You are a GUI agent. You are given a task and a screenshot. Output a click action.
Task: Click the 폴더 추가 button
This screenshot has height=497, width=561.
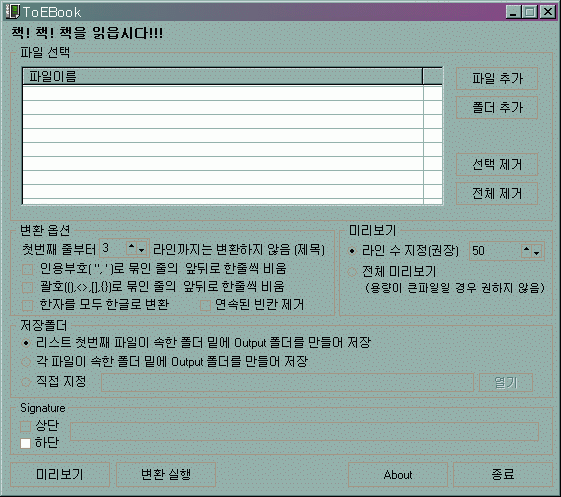(497, 107)
